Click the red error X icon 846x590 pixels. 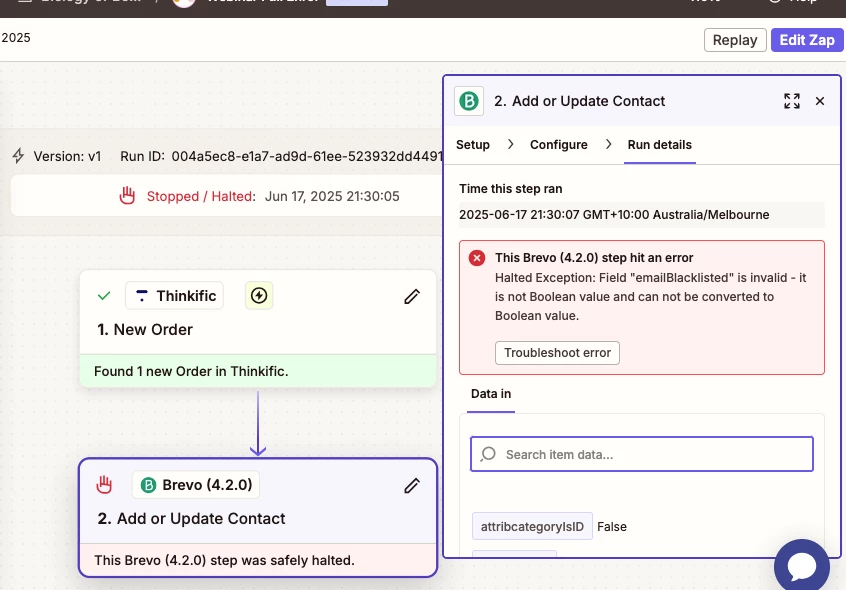(476, 258)
